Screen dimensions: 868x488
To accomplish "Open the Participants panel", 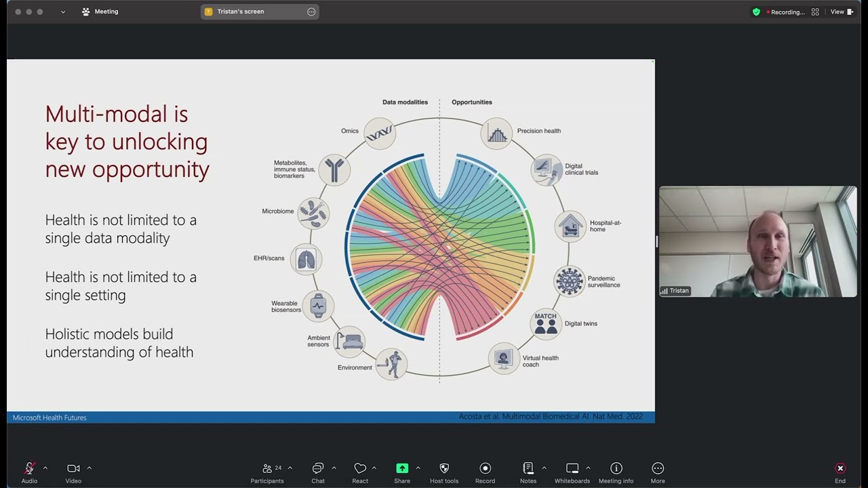I will [x=267, y=473].
